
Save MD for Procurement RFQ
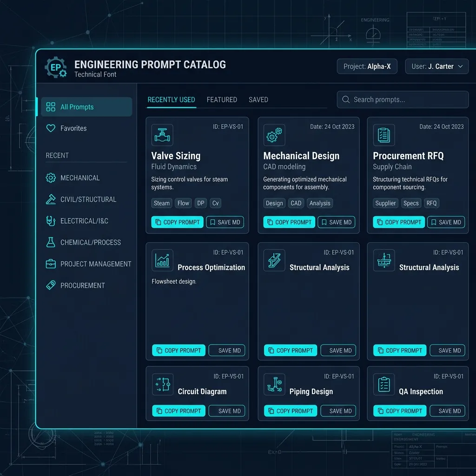tap(446, 222)
